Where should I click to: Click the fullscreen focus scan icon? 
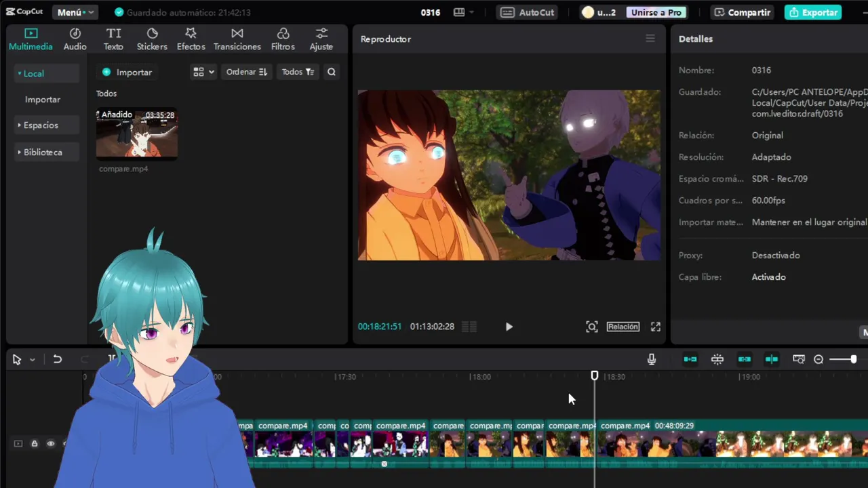(592, 327)
